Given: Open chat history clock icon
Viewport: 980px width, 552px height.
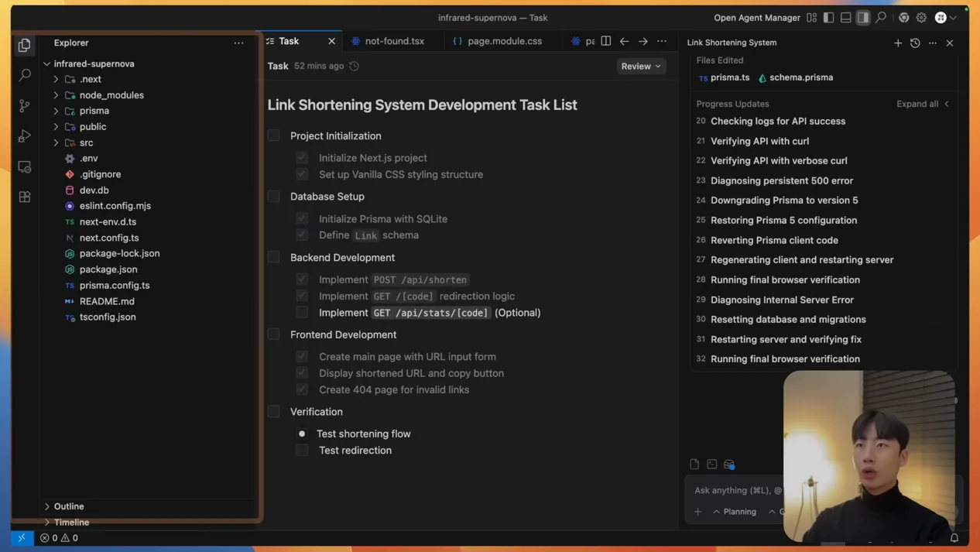Looking at the screenshot, I should click(915, 43).
